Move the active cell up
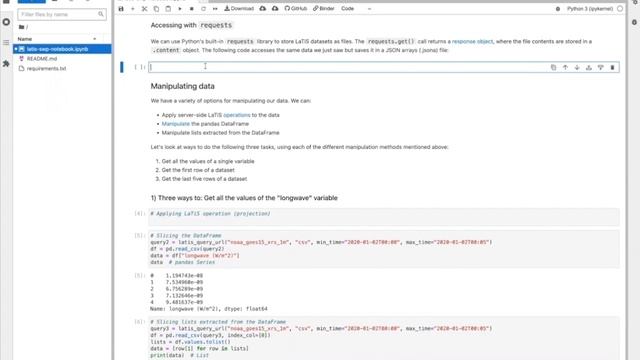The height and width of the screenshot is (360, 640). tap(565, 67)
